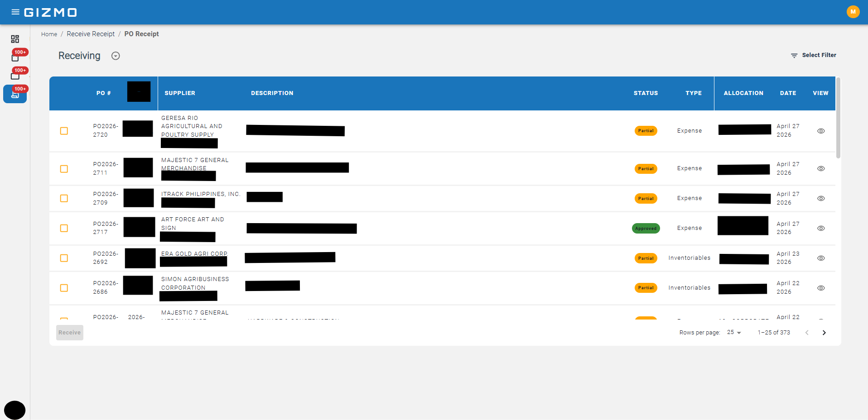Screen dimensions: 868x420
Task: Select supplier ITRACK PHILIPPINES, INC.
Action: tap(201, 194)
